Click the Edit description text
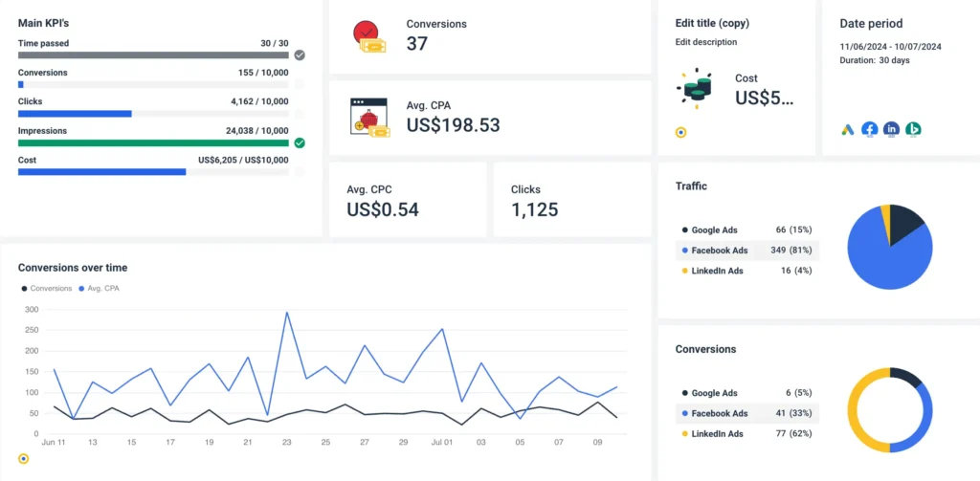980x481 pixels. tap(706, 42)
